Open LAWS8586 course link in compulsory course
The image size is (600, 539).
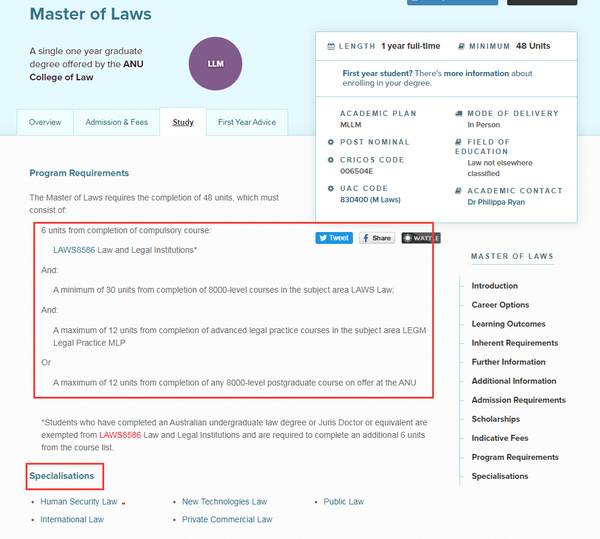(x=74, y=250)
